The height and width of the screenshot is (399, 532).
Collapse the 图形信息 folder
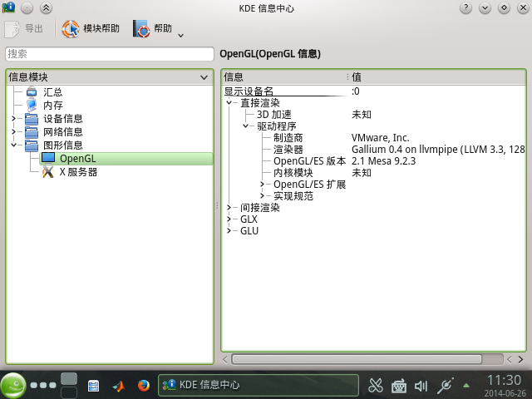(x=13, y=145)
